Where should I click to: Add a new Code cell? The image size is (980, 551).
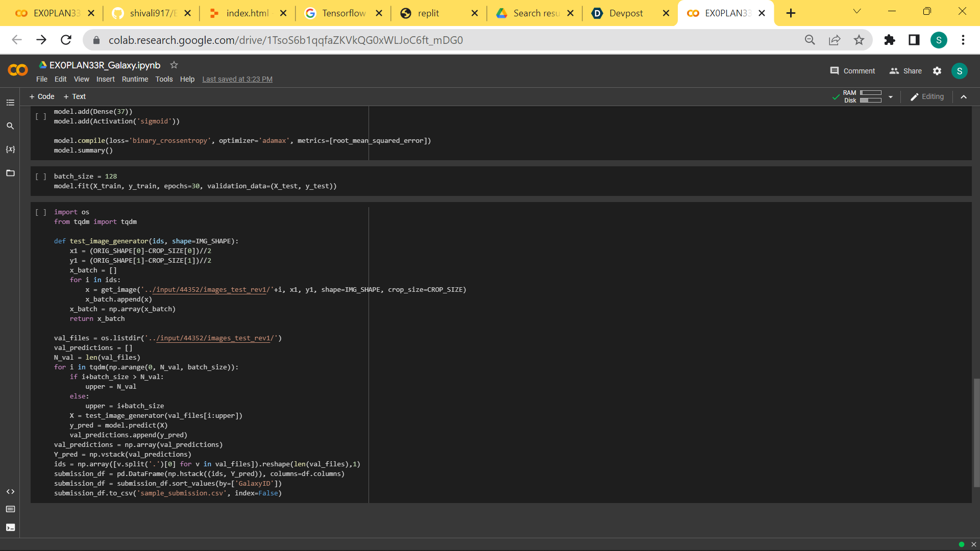[x=42, y=96]
